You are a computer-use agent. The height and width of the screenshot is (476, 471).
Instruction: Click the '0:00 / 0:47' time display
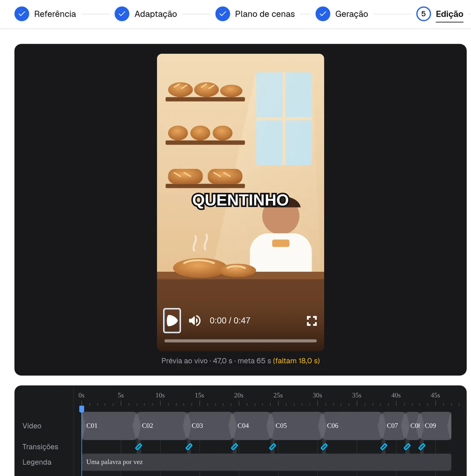(x=230, y=321)
